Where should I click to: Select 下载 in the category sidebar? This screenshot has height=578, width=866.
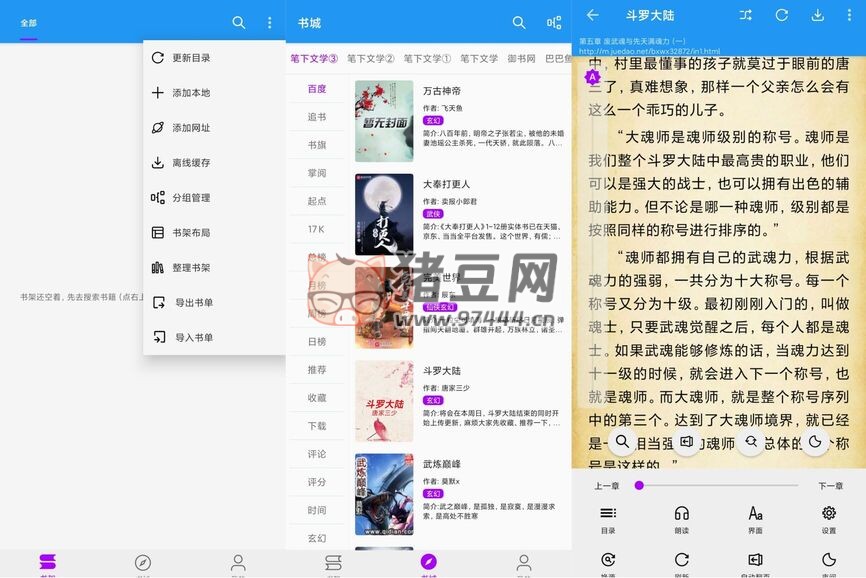click(317, 426)
